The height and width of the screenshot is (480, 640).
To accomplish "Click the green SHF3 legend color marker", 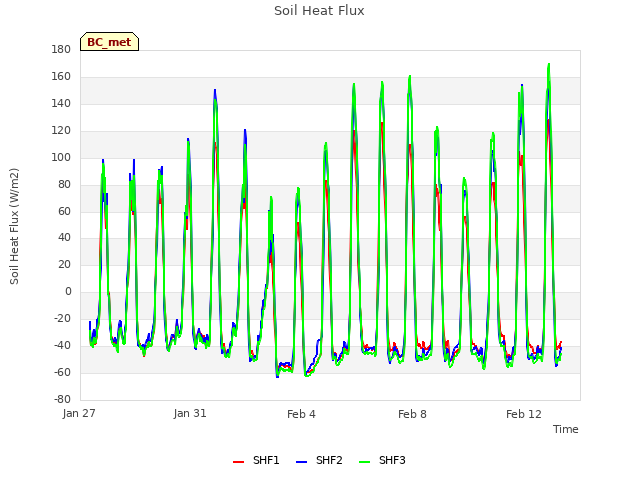I will (x=364, y=462).
